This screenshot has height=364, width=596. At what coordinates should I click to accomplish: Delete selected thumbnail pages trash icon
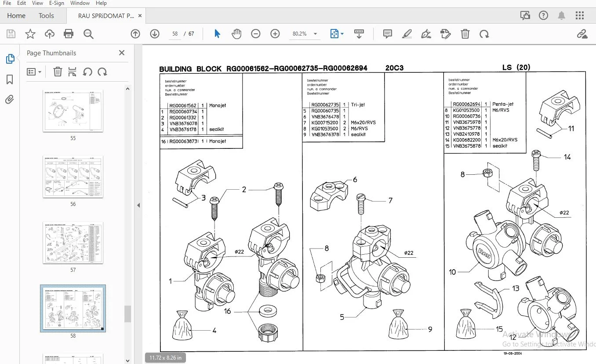point(58,72)
